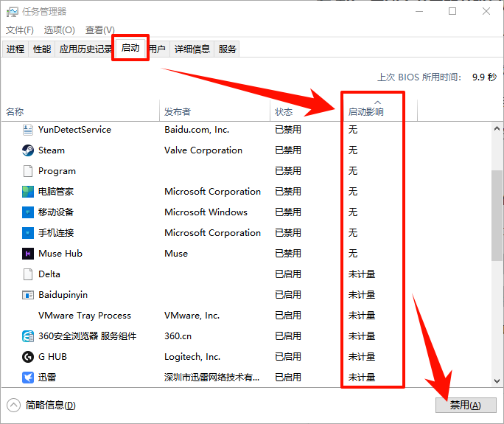Minimize the Task Manager window
The height and width of the screenshot is (424, 504).
(x=419, y=11)
